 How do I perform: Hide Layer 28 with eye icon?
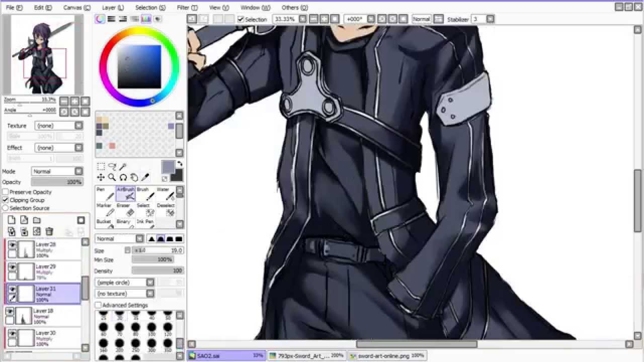[12, 245]
